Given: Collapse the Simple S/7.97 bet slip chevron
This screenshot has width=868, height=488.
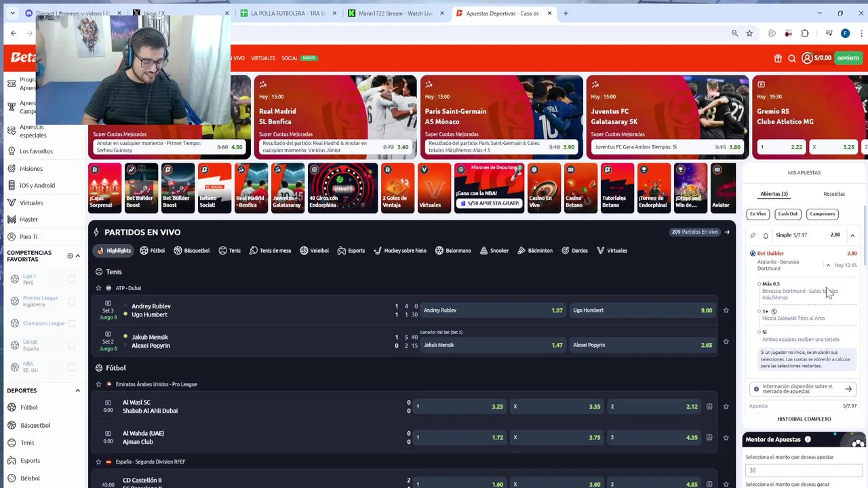Looking at the screenshot, I should coord(852,235).
